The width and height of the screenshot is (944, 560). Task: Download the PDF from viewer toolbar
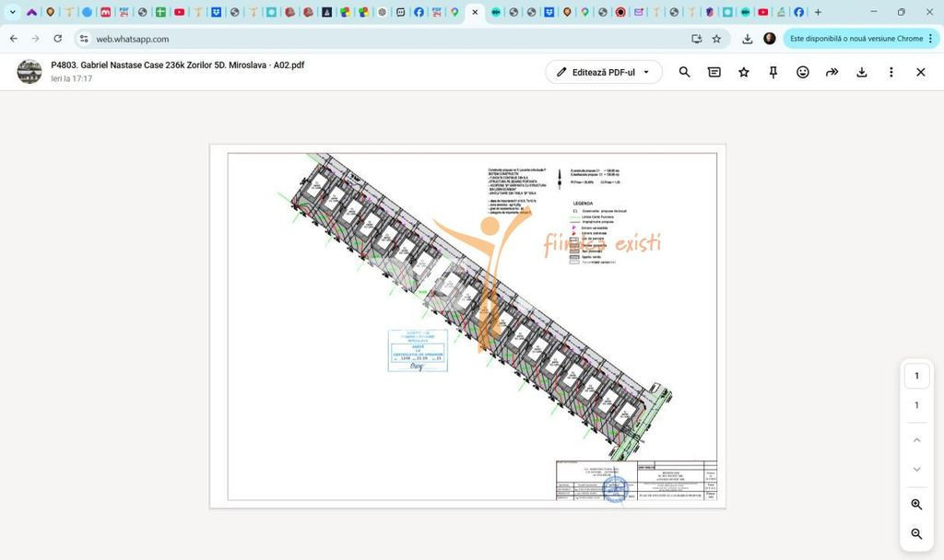pos(862,72)
